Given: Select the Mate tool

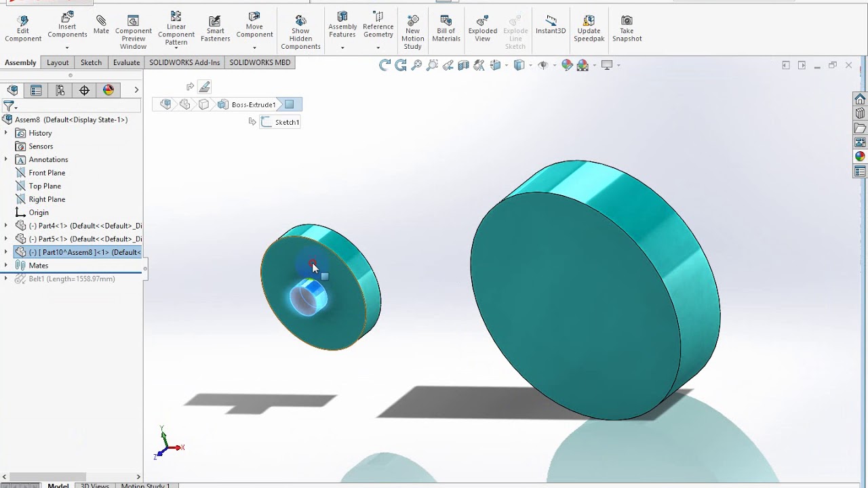Looking at the screenshot, I should [101, 26].
